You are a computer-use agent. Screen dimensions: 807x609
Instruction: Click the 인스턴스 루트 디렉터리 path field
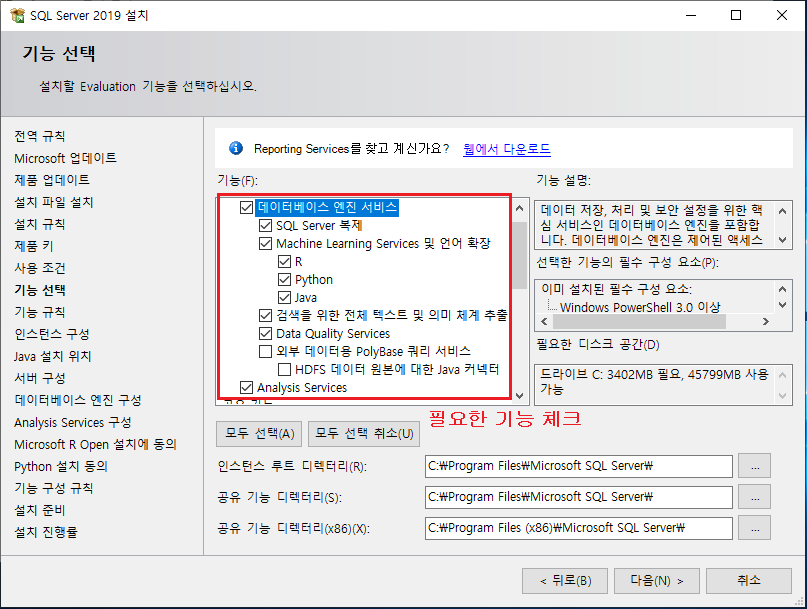click(578, 466)
